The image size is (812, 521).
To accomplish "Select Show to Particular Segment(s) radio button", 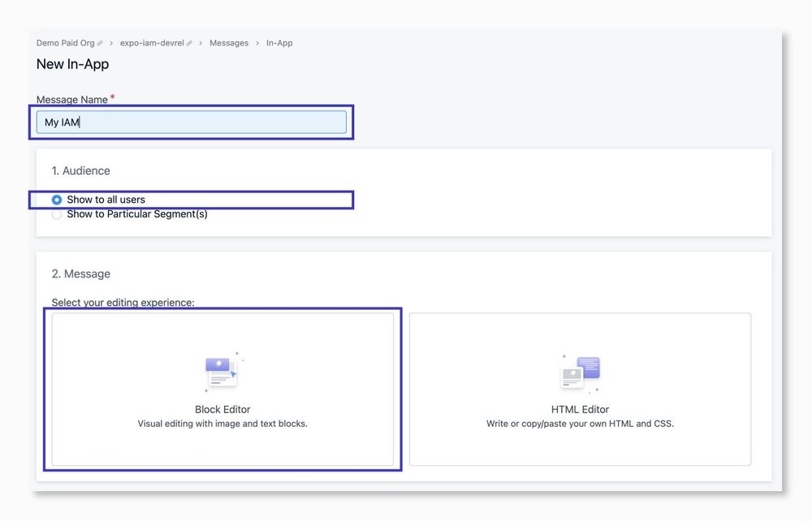I will (x=57, y=214).
